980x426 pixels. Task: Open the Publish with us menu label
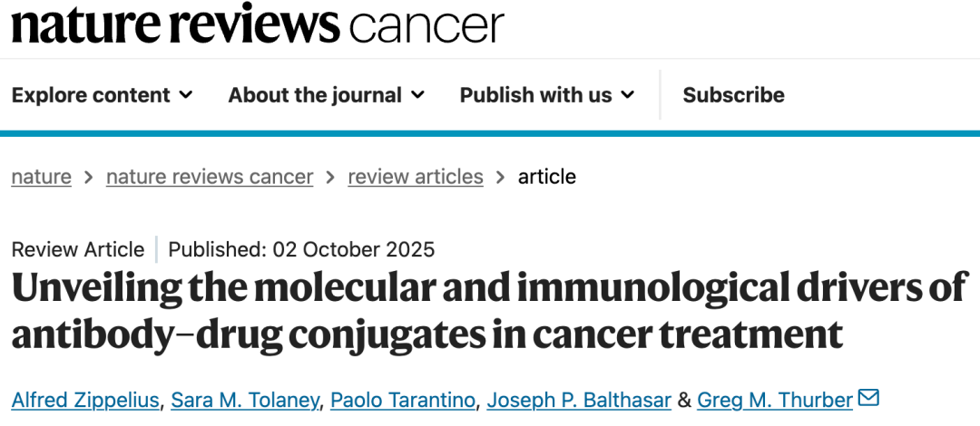[535, 95]
